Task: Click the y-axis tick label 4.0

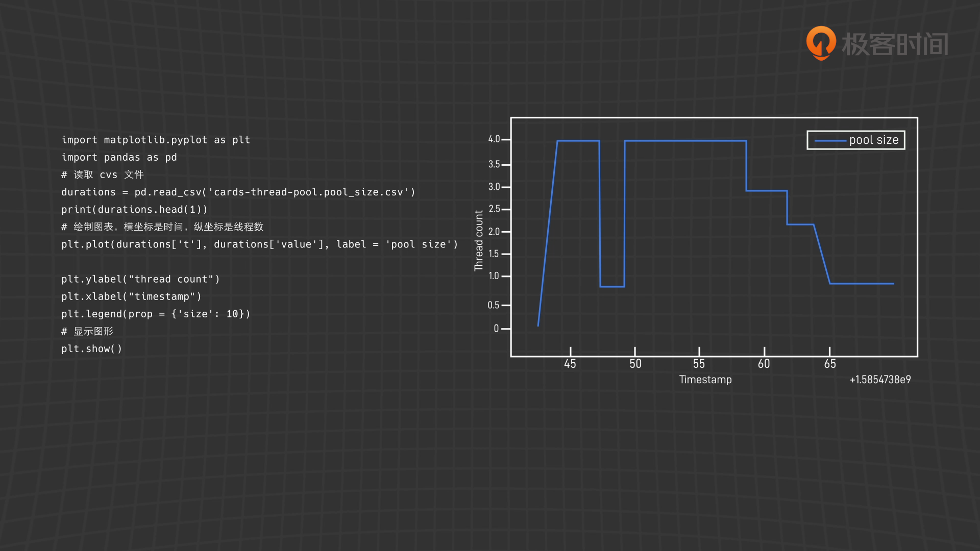Action: [x=494, y=139]
